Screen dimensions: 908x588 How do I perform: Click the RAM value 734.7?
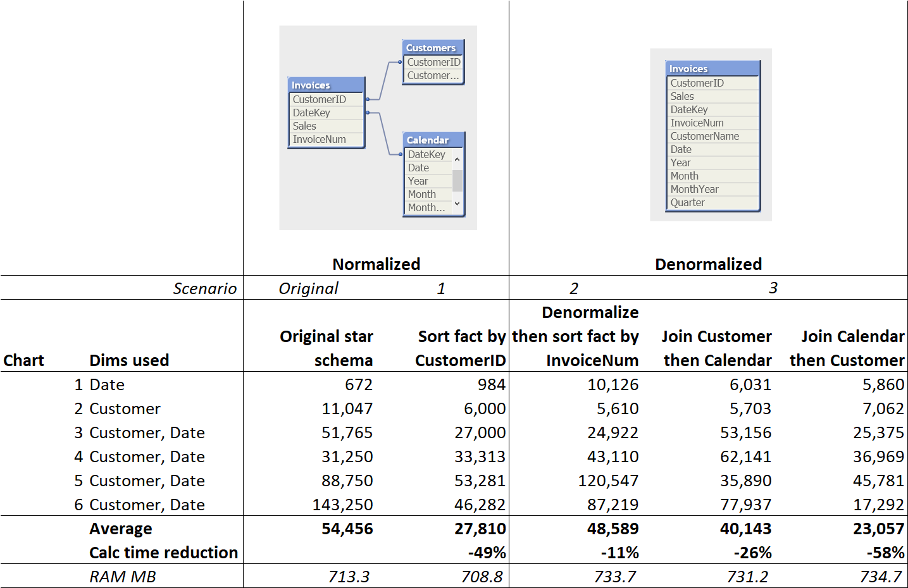click(x=881, y=577)
